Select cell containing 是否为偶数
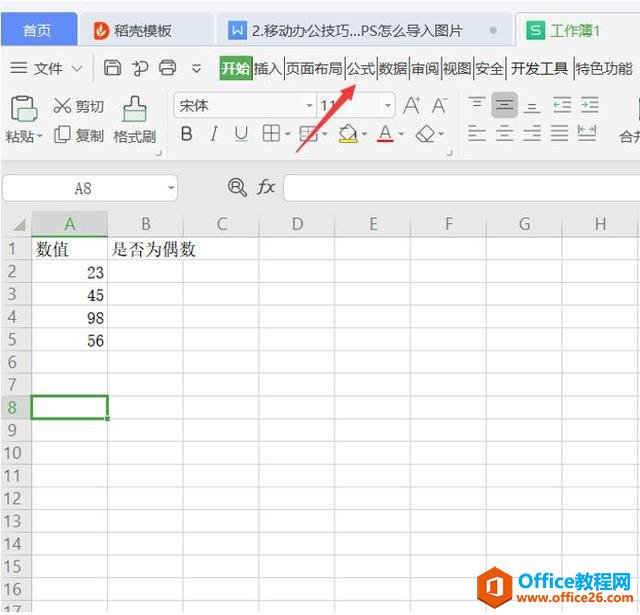Viewport: 640px width, 615px height. (145, 248)
